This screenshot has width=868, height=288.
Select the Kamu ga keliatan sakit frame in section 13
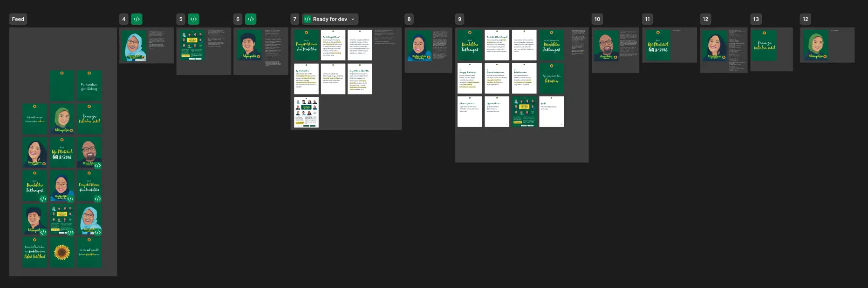(764, 45)
